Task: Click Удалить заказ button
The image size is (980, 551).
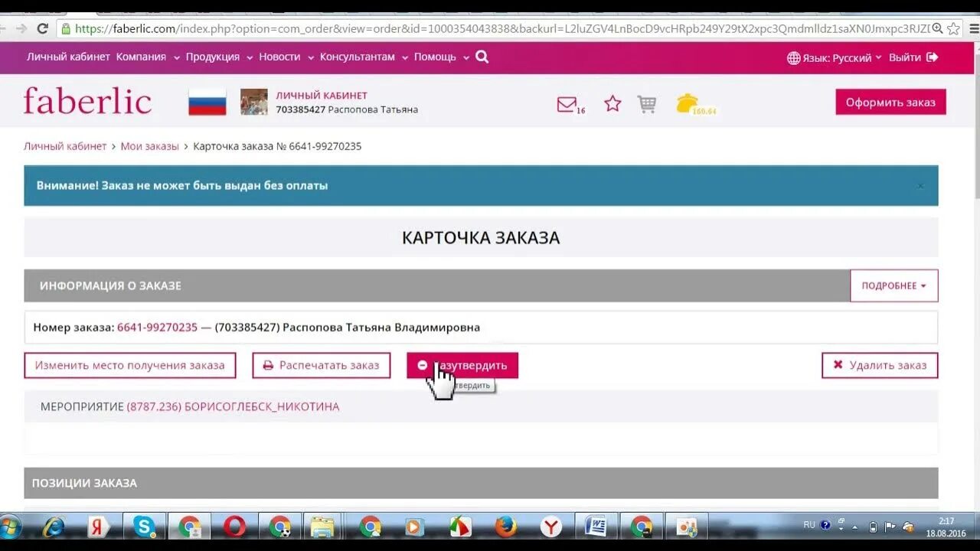Action: (x=880, y=365)
